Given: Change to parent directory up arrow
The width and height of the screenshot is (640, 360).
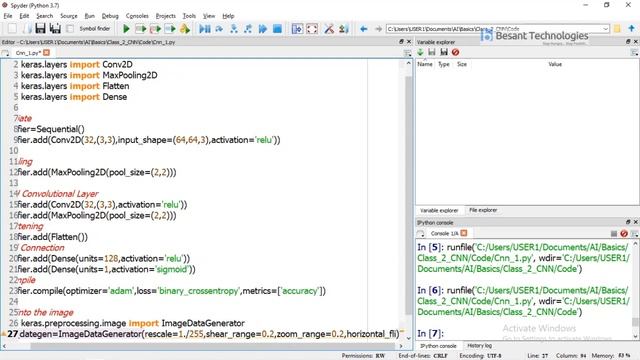Looking at the screenshot, I should click(631, 29).
